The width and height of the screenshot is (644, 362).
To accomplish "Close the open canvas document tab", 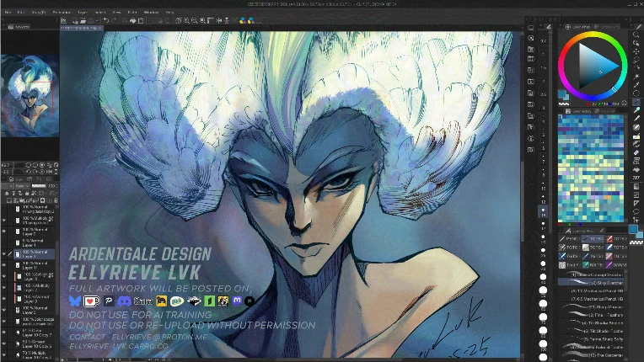I will click(x=99, y=28).
